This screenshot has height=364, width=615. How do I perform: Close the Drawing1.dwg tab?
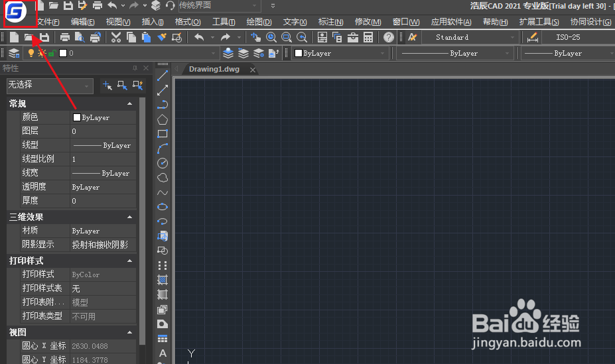click(253, 70)
